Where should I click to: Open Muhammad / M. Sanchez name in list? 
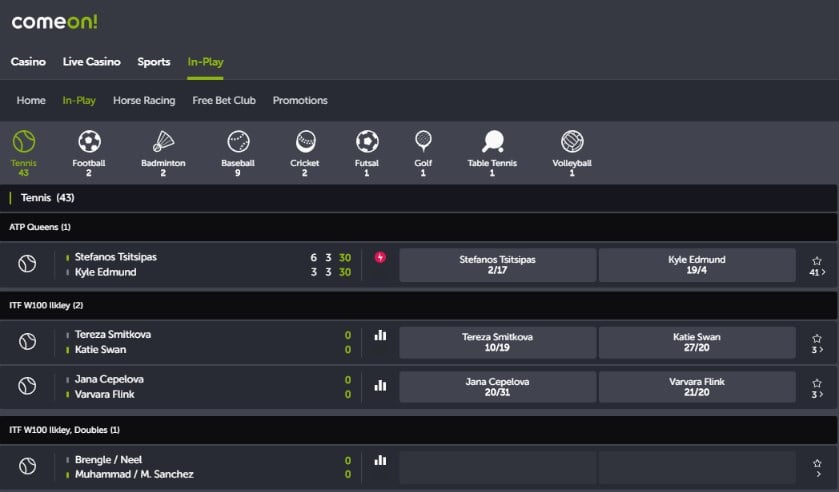(134, 474)
